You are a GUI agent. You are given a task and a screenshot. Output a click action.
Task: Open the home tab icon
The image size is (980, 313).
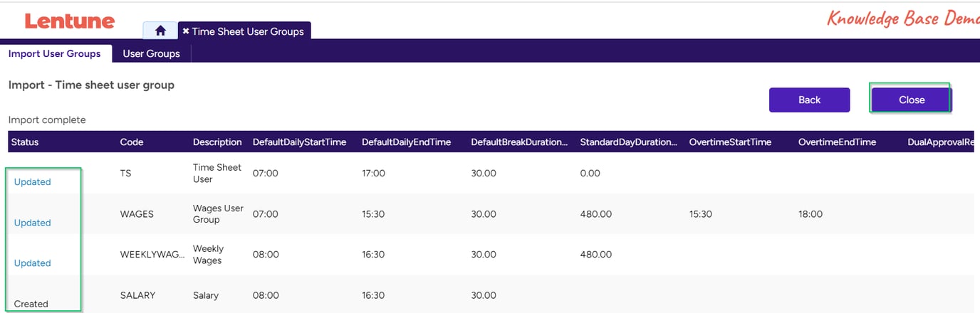tap(160, 31)
